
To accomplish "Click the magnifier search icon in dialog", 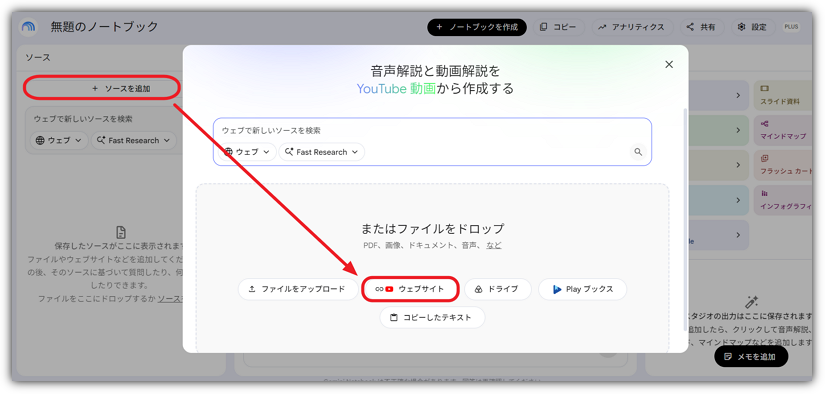I will click(x=638, y=152).
